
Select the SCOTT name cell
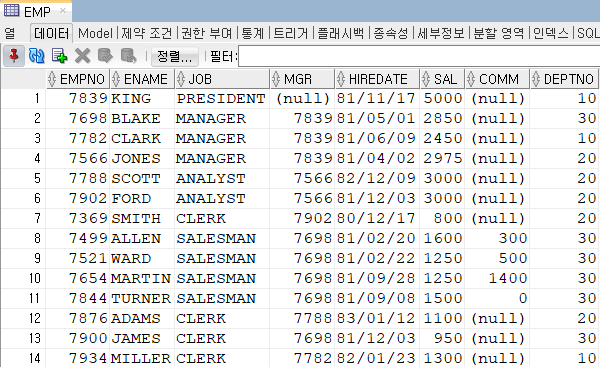tap(142, 179)
